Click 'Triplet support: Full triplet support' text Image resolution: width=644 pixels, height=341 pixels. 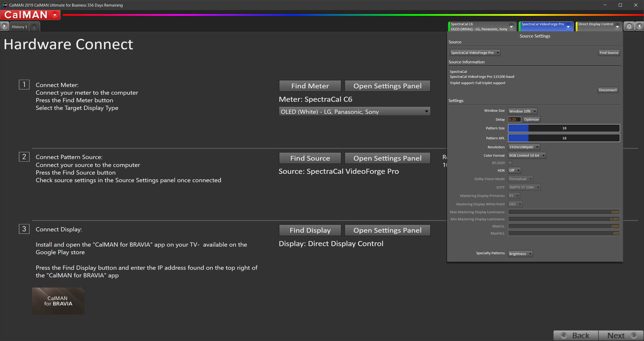tap(477, 83)
